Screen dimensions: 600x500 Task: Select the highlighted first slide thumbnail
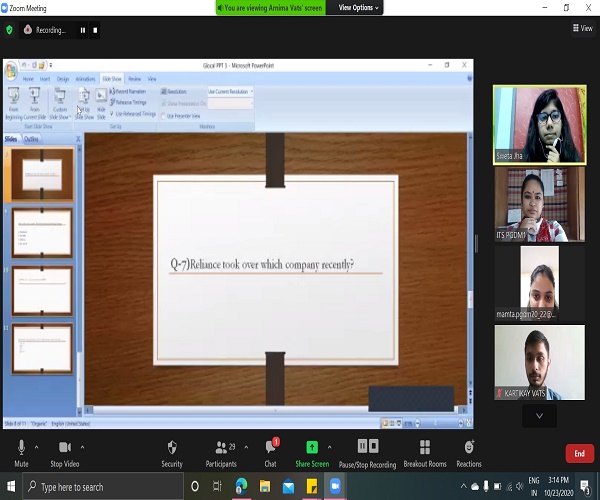pyautogui.click(x=42, y=175)
